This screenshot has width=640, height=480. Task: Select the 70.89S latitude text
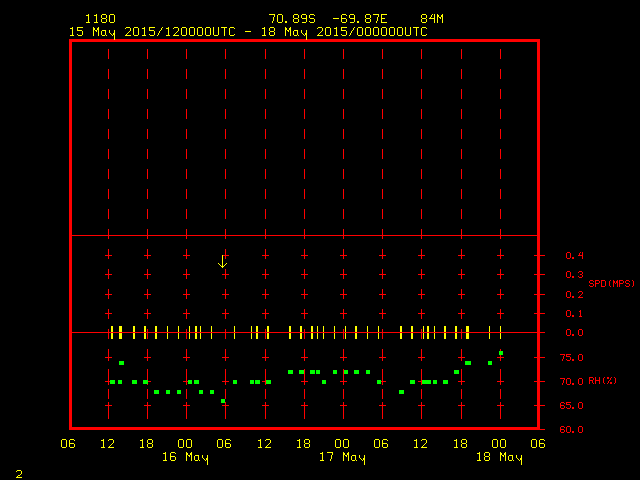[x=291, y=19]
